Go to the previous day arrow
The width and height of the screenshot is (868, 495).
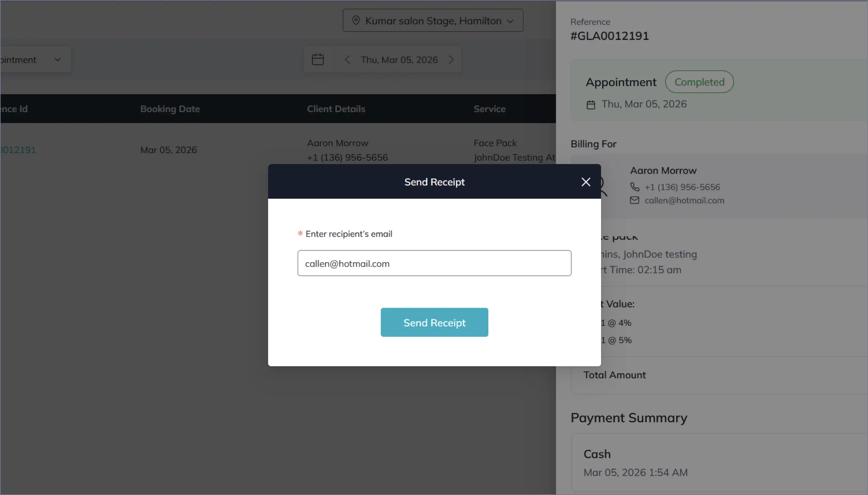tap(347, 60)
